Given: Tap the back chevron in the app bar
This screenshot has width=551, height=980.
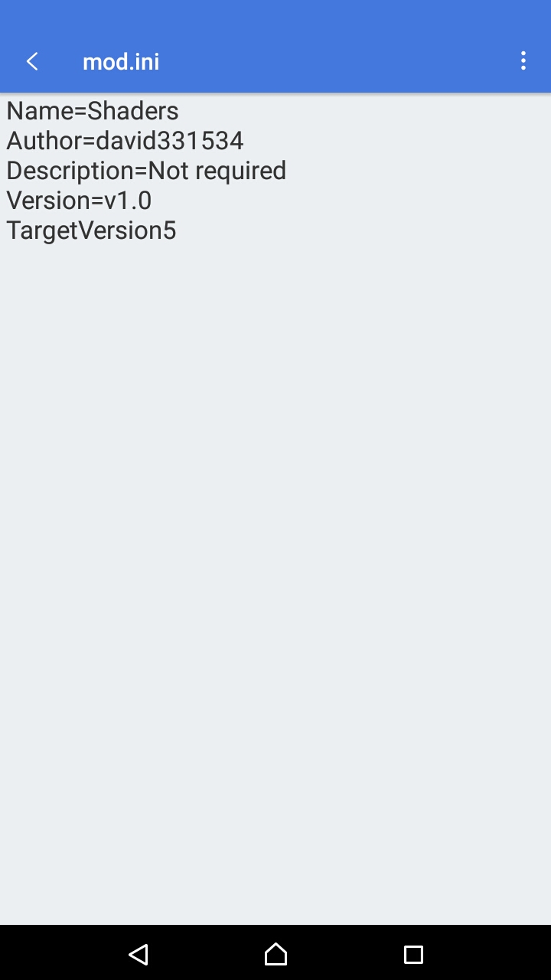Looking at the screenshot, I should tap(32, 61).
